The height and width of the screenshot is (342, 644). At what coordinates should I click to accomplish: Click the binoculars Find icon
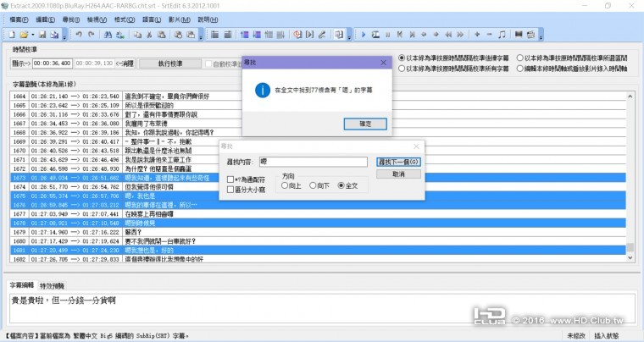[108, 35]
